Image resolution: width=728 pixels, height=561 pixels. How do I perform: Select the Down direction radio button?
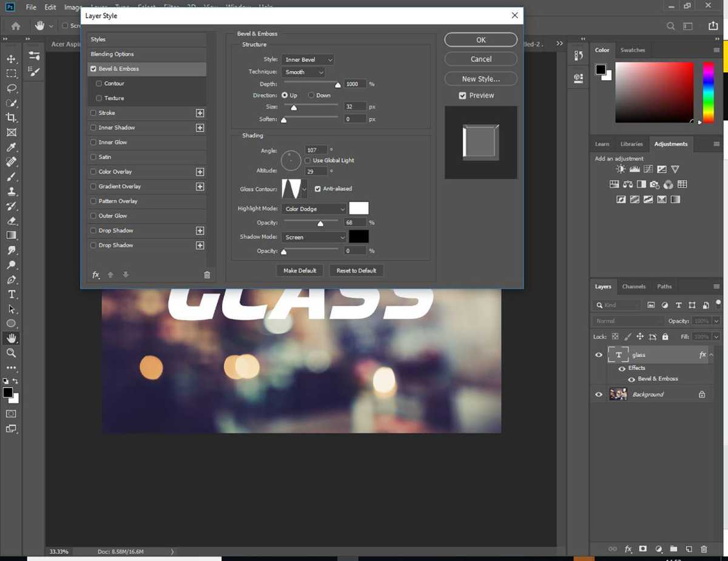pyautogui.click(x=311, y=95)
